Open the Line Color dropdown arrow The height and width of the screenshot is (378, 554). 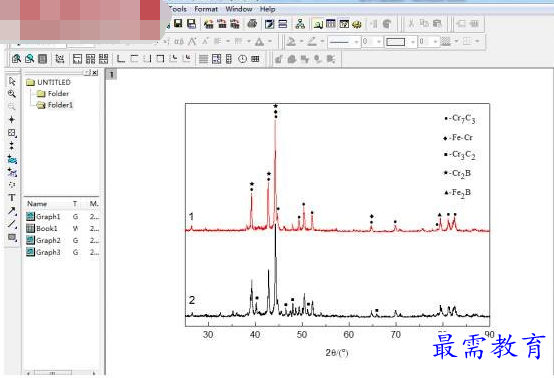click(322, 42)
